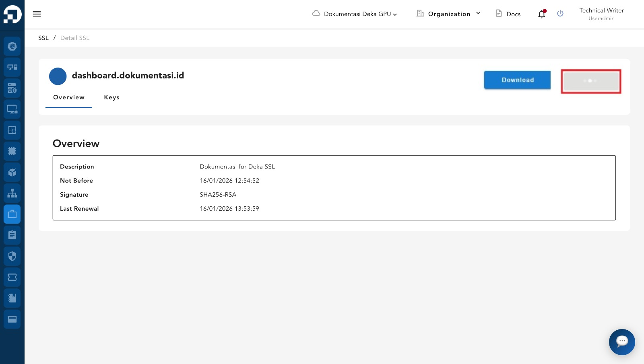This screenshot has width=644, height=364.
Task: Click the gray loading button beside Download
Action: pos(590,81)
